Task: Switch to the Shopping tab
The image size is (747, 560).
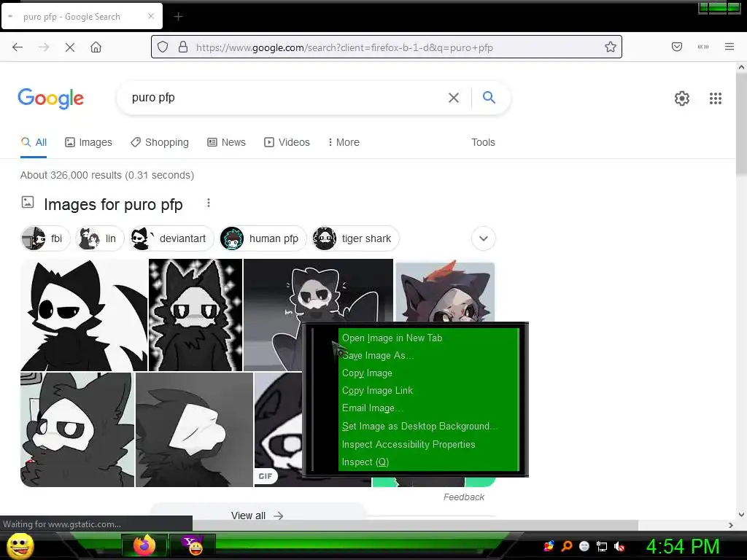Action: pos(160,142)
